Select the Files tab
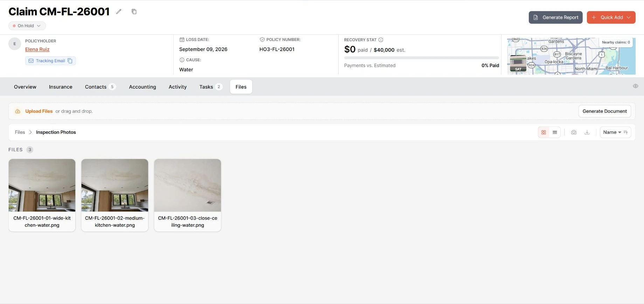 point(241,87)
